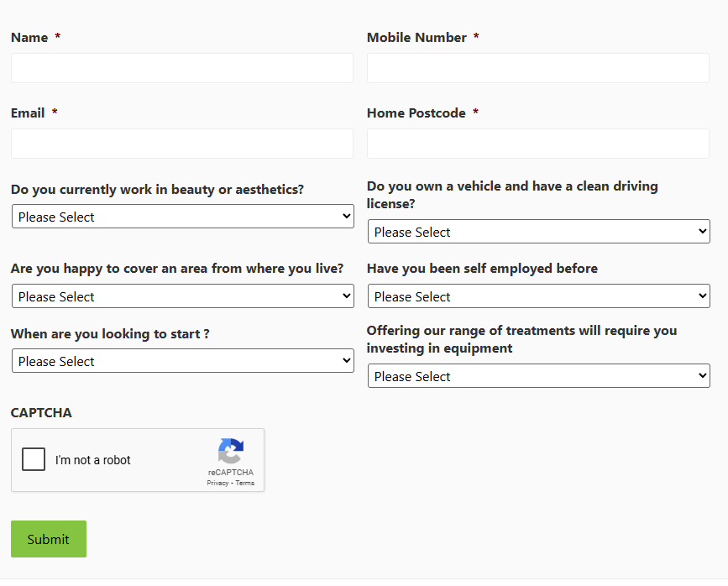The height and width of the screenshot is (586, 728).
Task: Tick the I'm not a robot checkbox
Action: [34, 459]
